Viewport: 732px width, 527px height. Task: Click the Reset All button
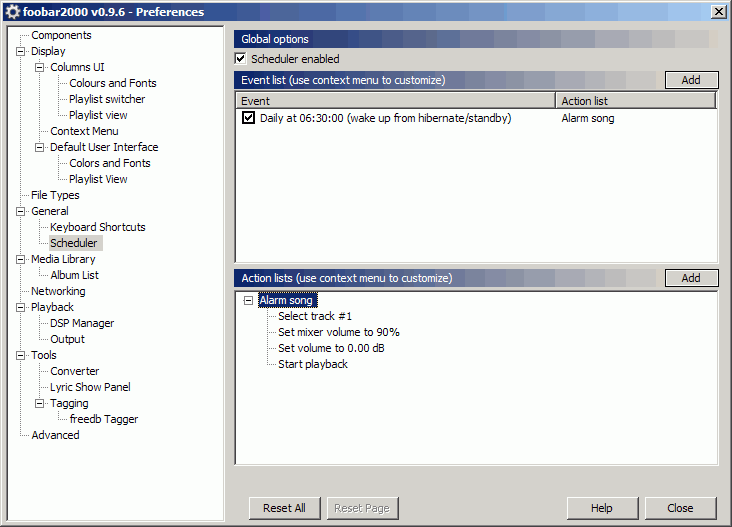click(284, 508)
